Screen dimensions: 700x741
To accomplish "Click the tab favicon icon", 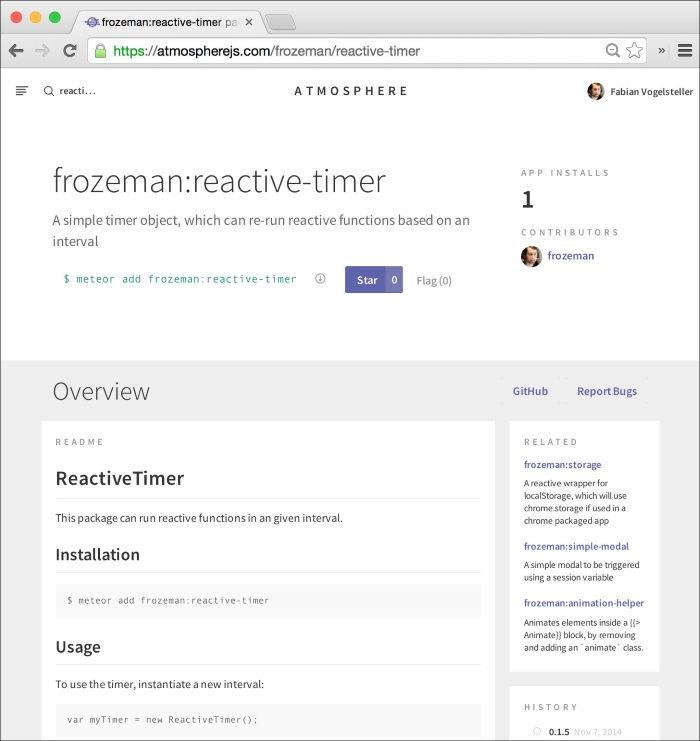I will click(x=92, y=22).
